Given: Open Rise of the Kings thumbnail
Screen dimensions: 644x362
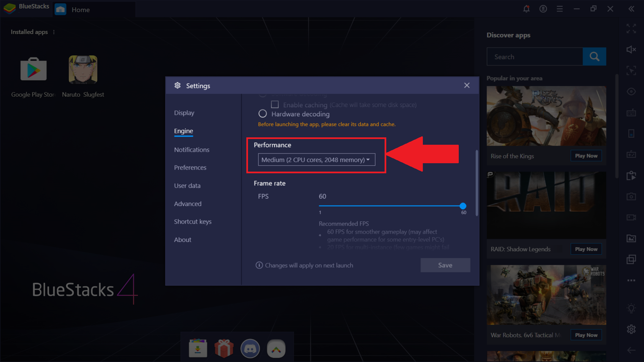Looking at the screenshot, I should click(x=546, y=116).
